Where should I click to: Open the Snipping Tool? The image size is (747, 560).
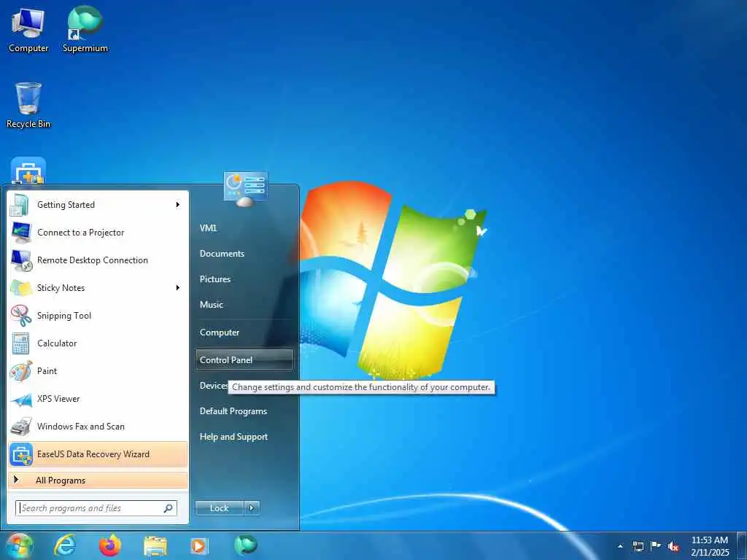click(x=98, y=315)
